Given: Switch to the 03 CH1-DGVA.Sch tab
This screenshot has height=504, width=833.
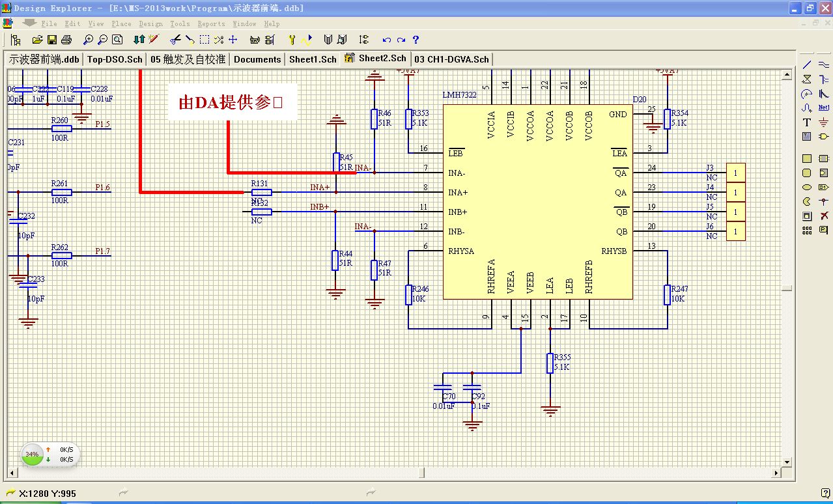Looking at the screenshot, I should point(451,59).
